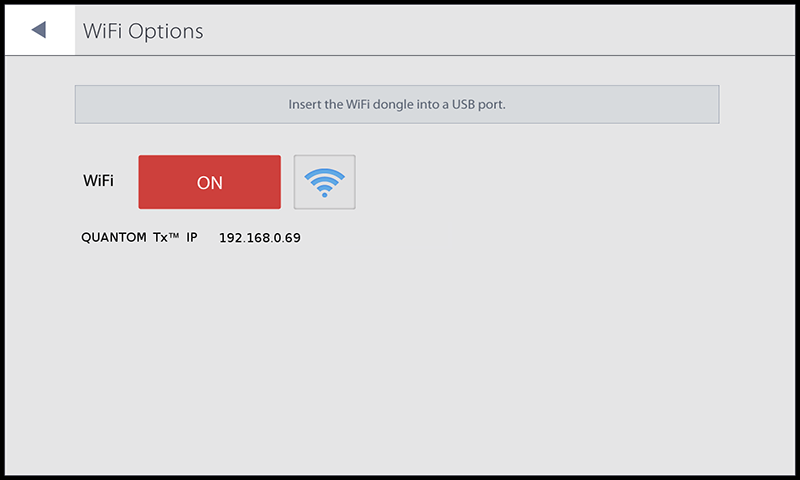
Task: Show available networks via WiFi icon
Action: [x=324, y=182]
